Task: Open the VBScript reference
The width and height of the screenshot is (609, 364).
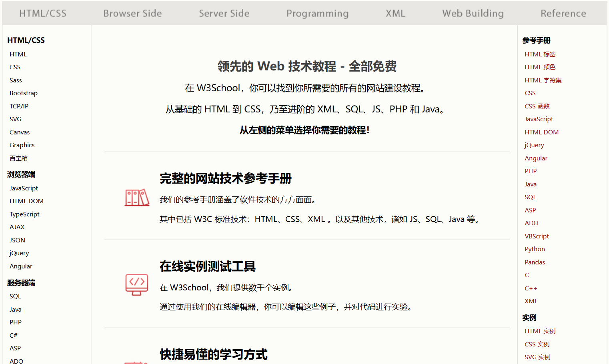Action: coord(537,236)
